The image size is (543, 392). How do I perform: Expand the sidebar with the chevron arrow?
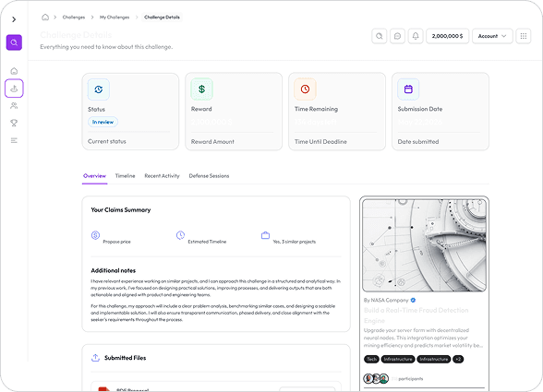click(x=14, y=19)
